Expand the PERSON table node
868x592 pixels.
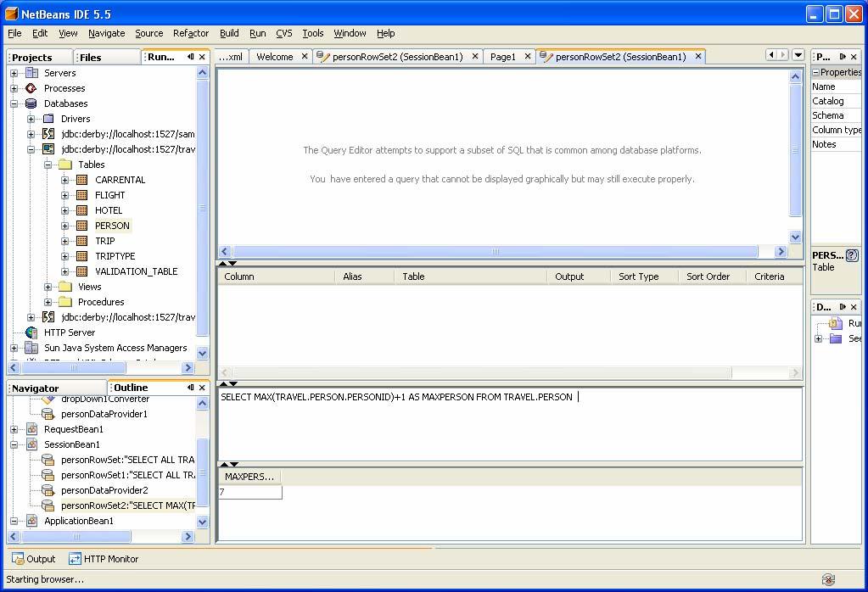pyautogui.click(x=64, y=226)
